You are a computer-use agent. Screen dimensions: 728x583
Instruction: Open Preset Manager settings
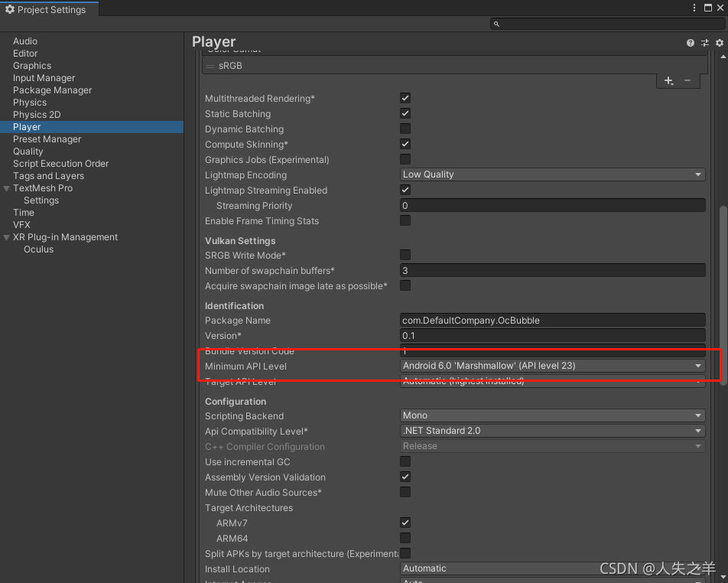tap(47, 139)
